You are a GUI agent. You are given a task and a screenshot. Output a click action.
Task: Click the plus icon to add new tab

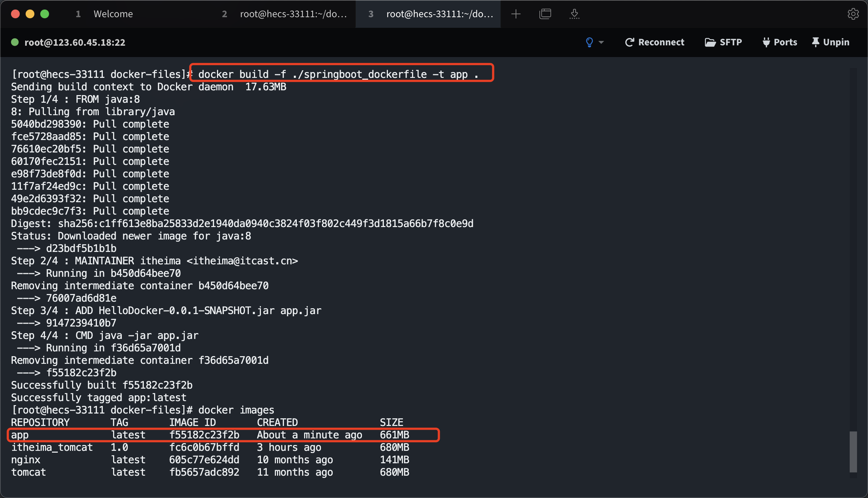point(516,14)
